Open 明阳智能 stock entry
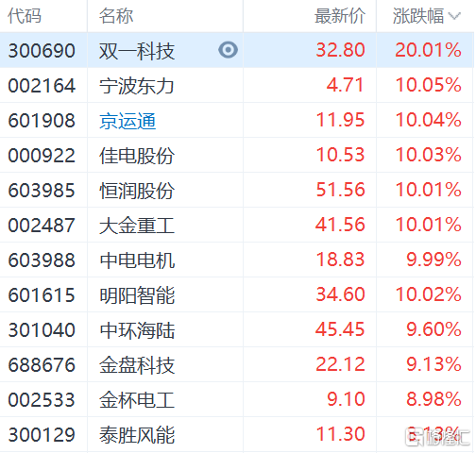Viewport: 476px width, 453px height. pos(137,295)
